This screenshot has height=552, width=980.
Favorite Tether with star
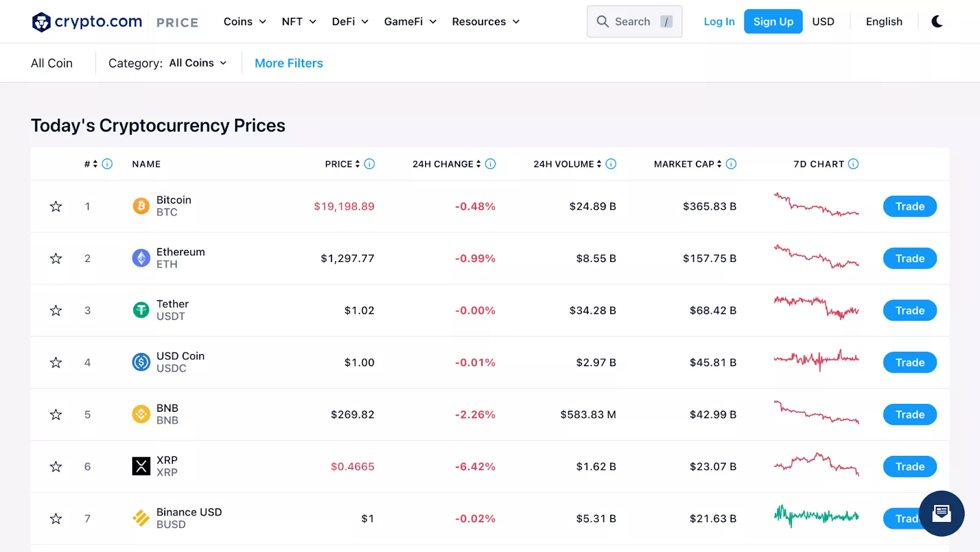click(x=56, y=310)
